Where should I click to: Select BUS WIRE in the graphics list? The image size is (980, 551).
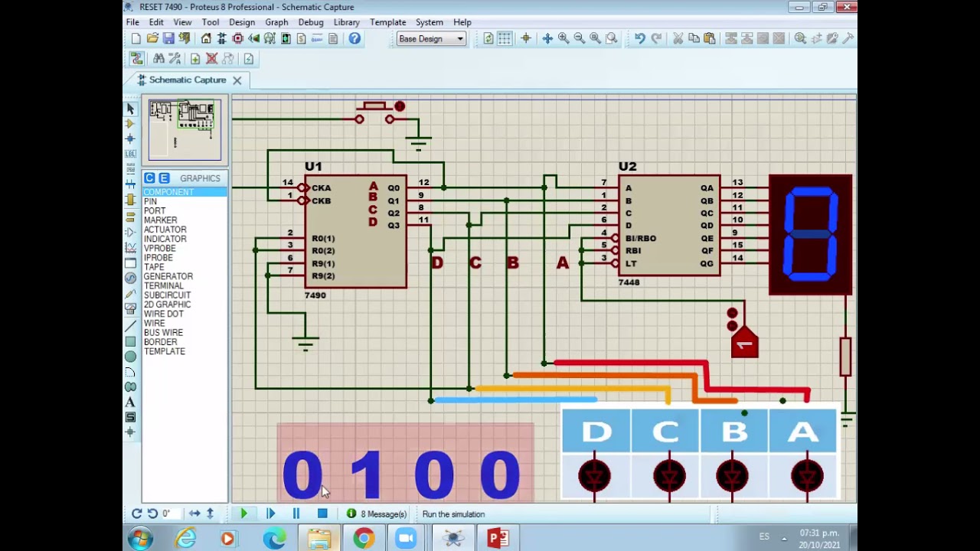(x=163, y=333)
